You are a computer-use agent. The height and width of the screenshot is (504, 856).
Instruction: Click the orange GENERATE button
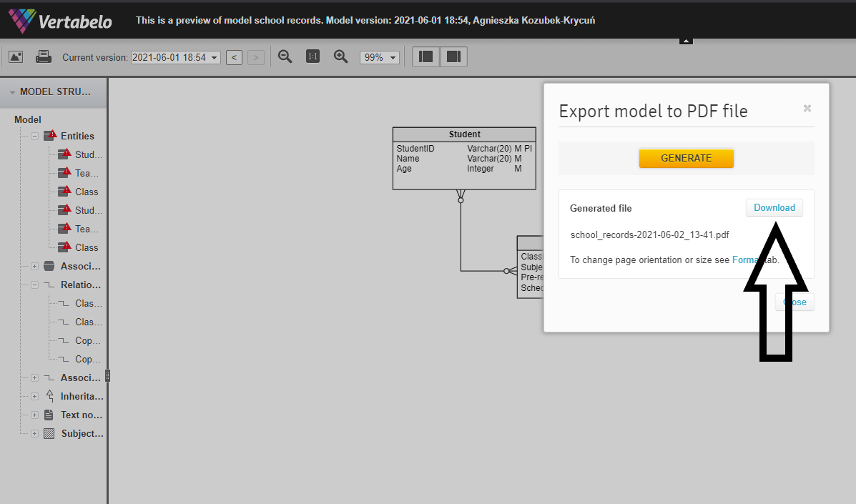687,158
